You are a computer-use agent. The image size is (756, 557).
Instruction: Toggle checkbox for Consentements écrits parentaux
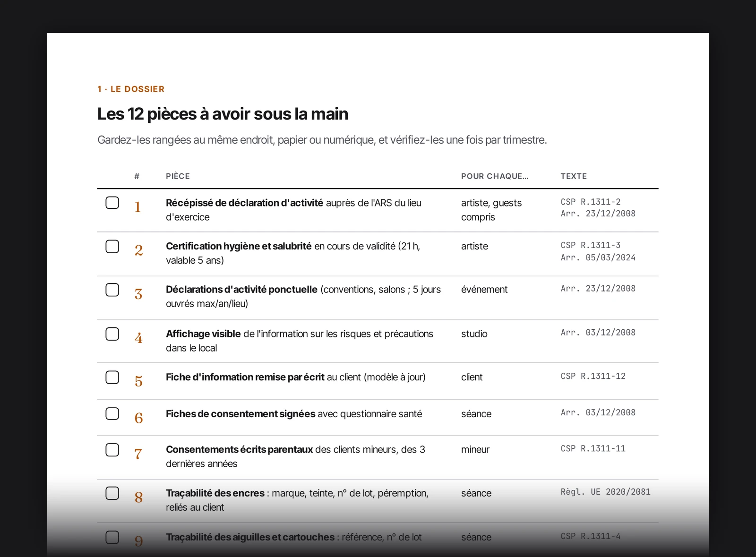(112, 449)
